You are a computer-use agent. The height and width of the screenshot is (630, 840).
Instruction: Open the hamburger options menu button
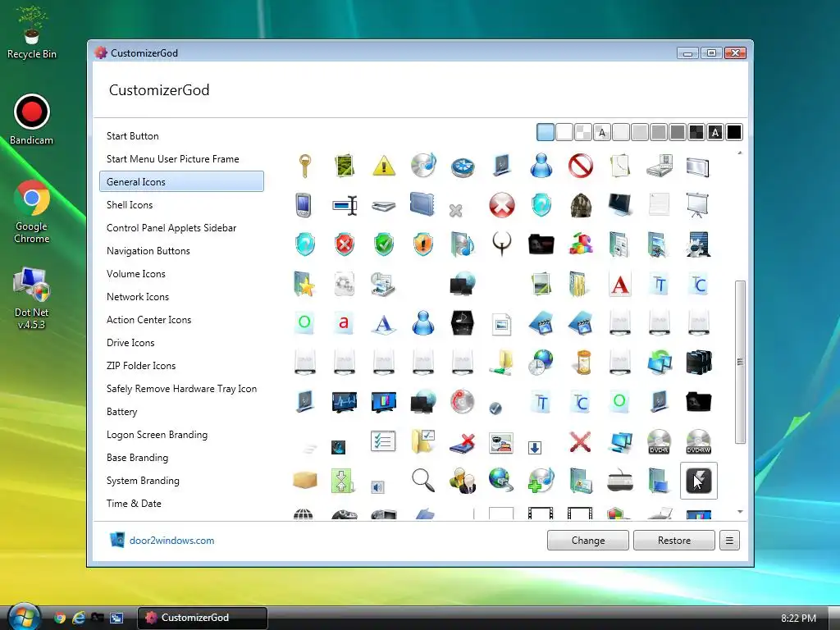pyautogui.click(x=729, y=540)
